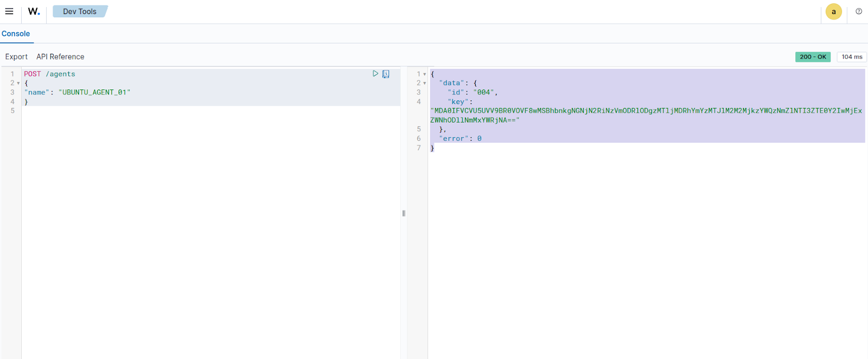The width and height of the screenshot is (868, 359).
Task: Click the Wazuh W. logo
Action: [x=34, y=11]
